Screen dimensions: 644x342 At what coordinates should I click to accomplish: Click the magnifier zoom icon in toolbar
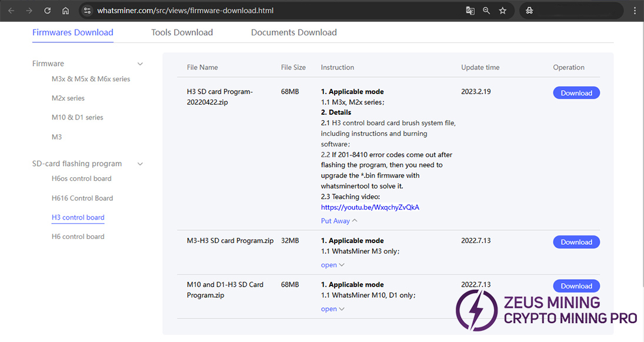tap(486, 10)
